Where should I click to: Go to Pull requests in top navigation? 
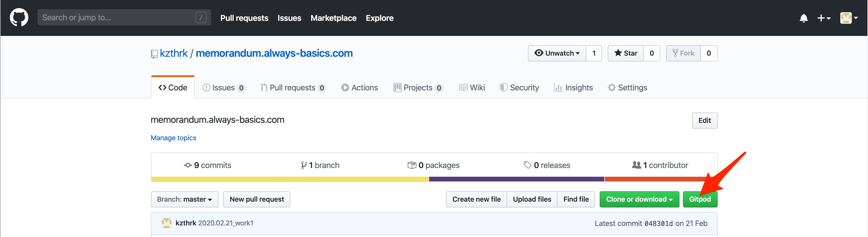pos(244,18)
